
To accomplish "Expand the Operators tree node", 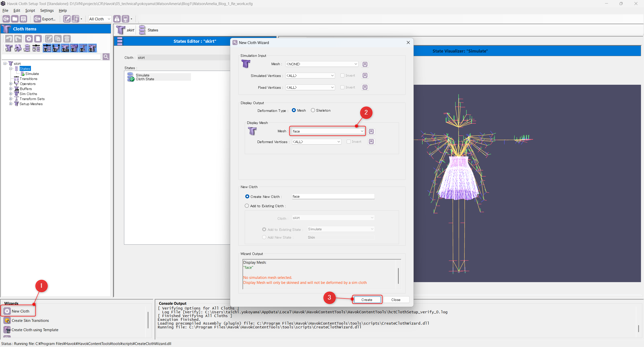I will pyautogui.click(x=11, y=84).
